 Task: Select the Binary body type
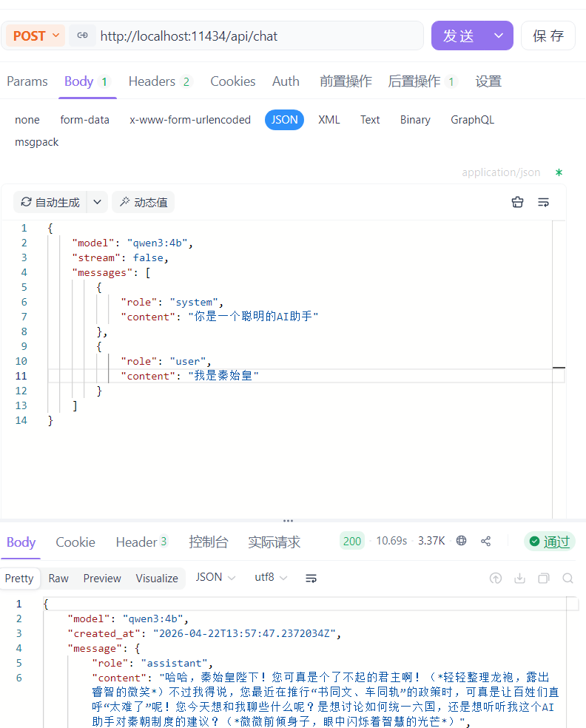[x=415, y=120]
